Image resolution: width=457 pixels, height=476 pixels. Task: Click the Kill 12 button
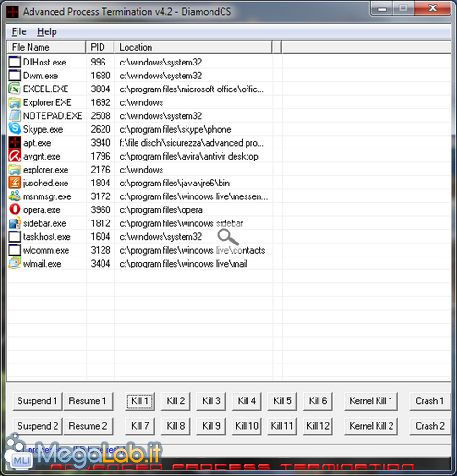click(318, 426)
